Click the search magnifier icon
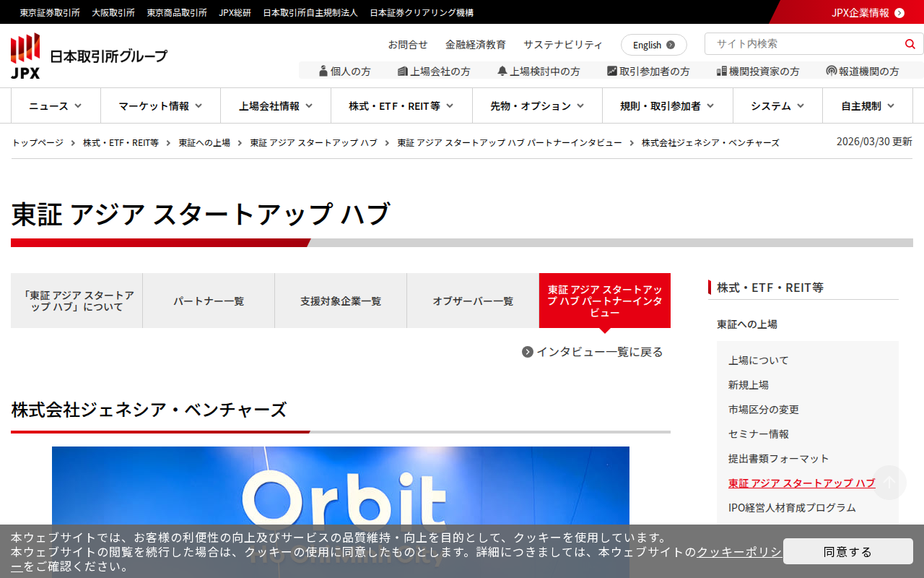This screenshot has height=578, width=924. click(x=910, y=44)
